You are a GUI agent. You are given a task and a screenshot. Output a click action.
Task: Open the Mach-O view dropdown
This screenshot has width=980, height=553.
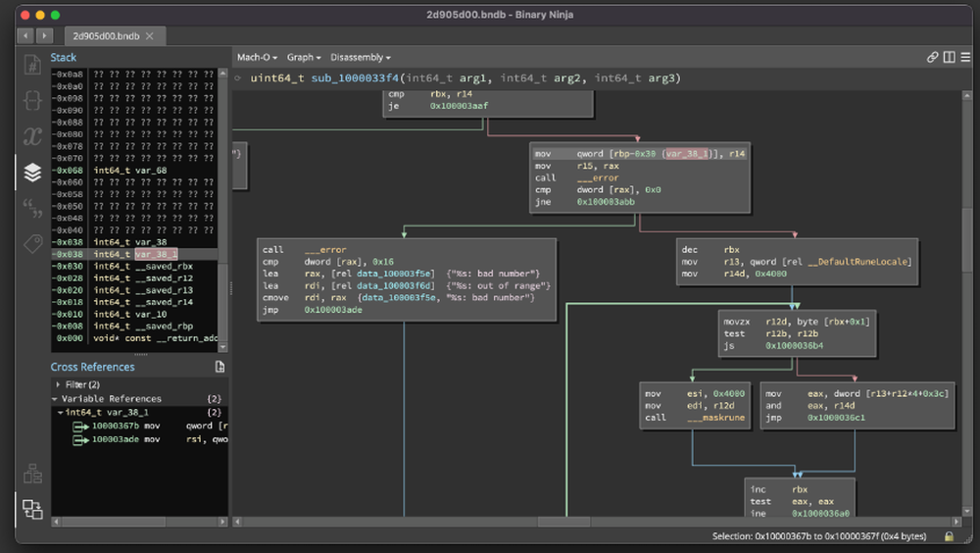point(257,57)
